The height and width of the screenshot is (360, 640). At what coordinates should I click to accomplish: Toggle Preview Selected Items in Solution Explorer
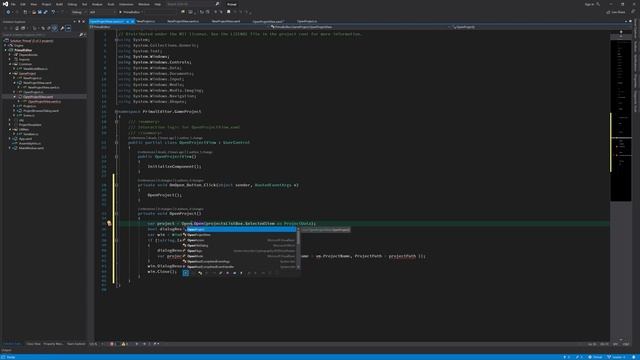pos(68,28)
